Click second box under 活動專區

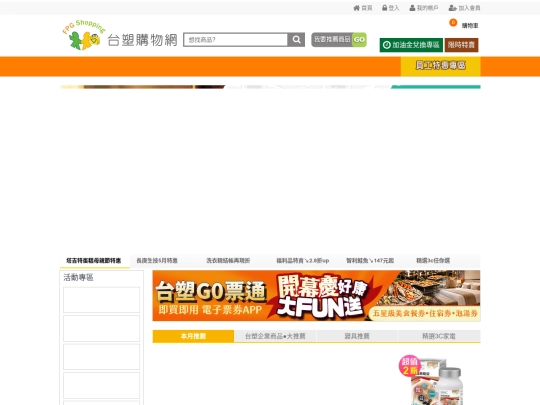point(102,329)
